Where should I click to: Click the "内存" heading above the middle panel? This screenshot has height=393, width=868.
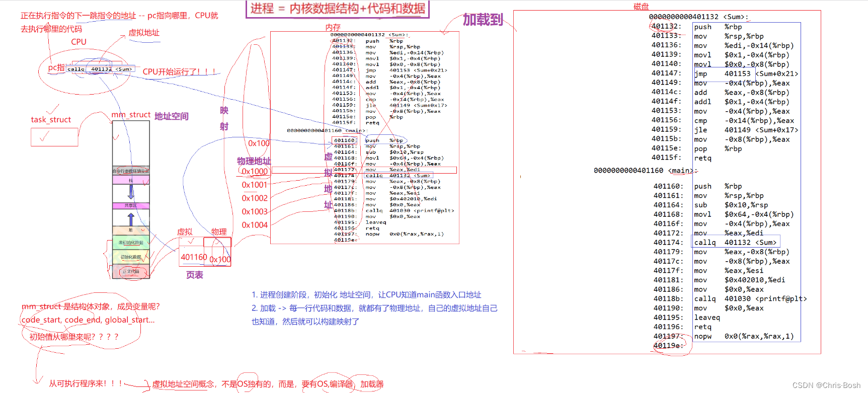click(333, 27)
